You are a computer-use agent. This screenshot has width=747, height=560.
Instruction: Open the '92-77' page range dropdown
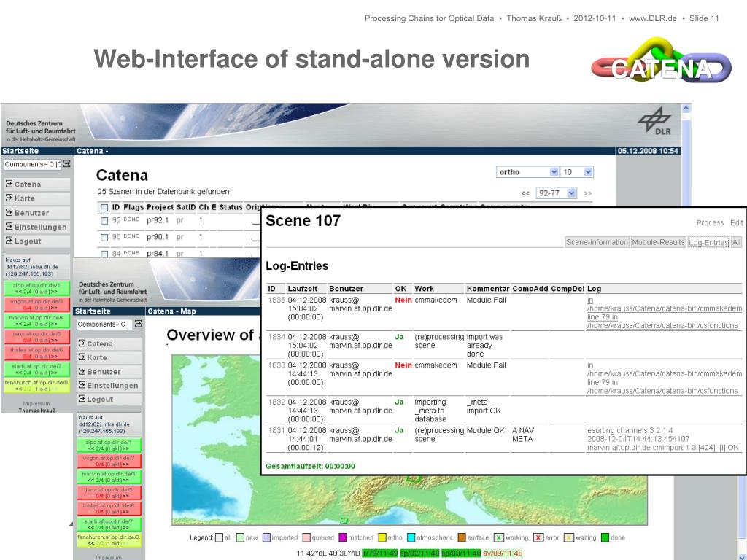pos(556,192)
